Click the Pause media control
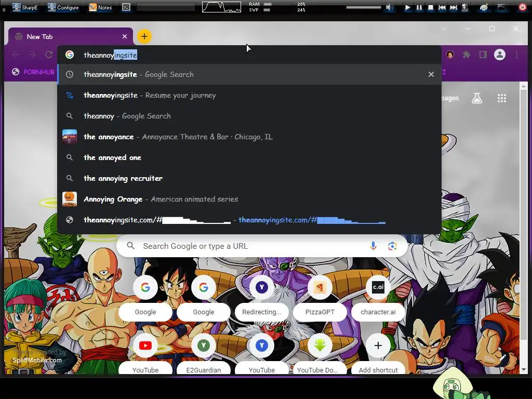 pyautogui.click(x=419, y=7)
